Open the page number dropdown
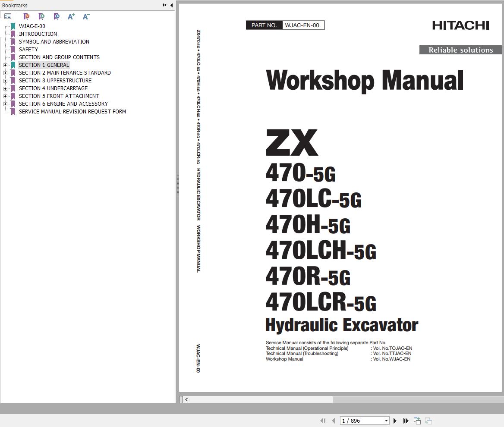This screenshot has height=427, width=504. coord(386,421)
